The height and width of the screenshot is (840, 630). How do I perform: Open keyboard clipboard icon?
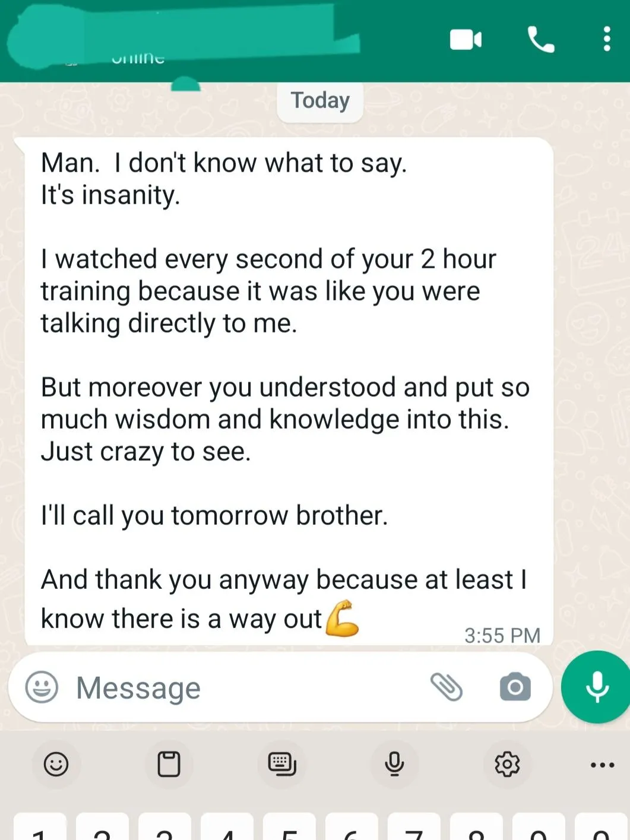click(169, 764)
